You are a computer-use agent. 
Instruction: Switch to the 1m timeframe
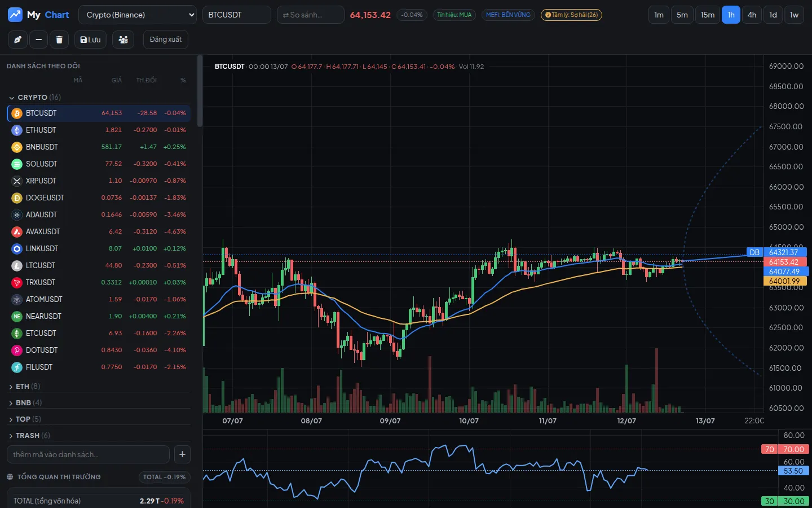pyautogui.click(x=659, y=15)
